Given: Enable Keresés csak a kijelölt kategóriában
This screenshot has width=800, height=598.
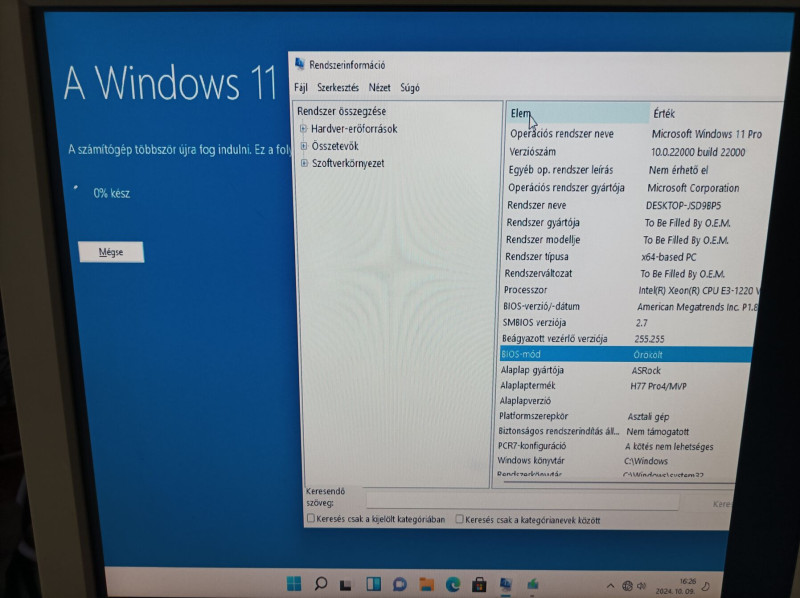Looking at the screenshot, I should [310, 518].
